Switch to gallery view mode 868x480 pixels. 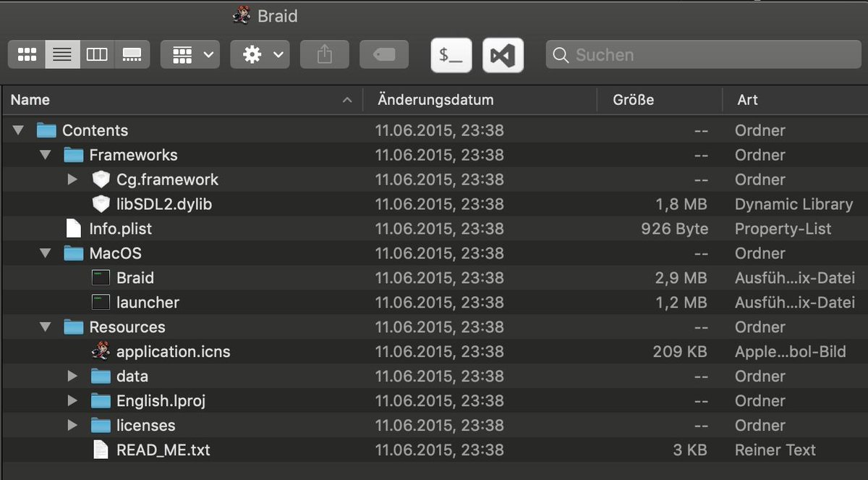coord(132,55)
